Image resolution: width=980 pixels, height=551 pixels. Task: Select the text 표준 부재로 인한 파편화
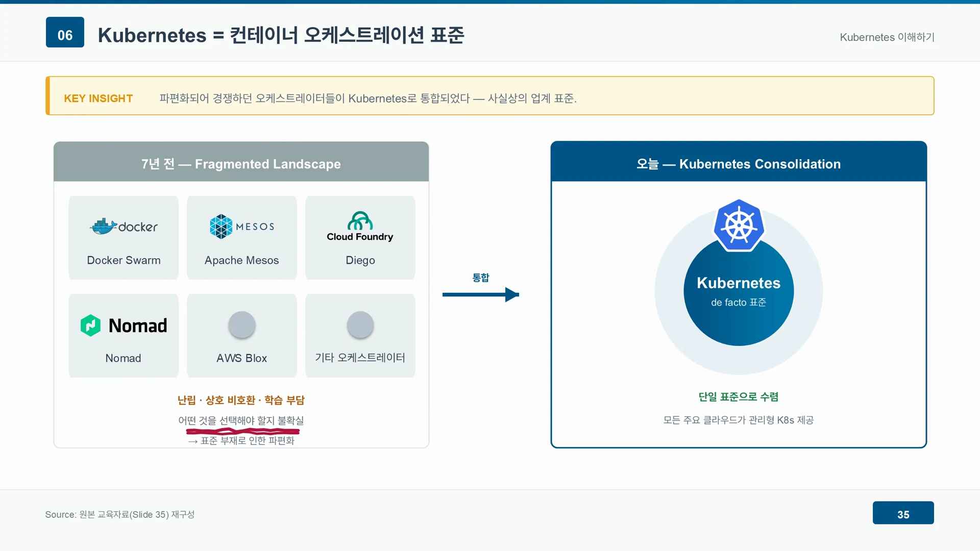pyautogui.click(x=248, y=440)
